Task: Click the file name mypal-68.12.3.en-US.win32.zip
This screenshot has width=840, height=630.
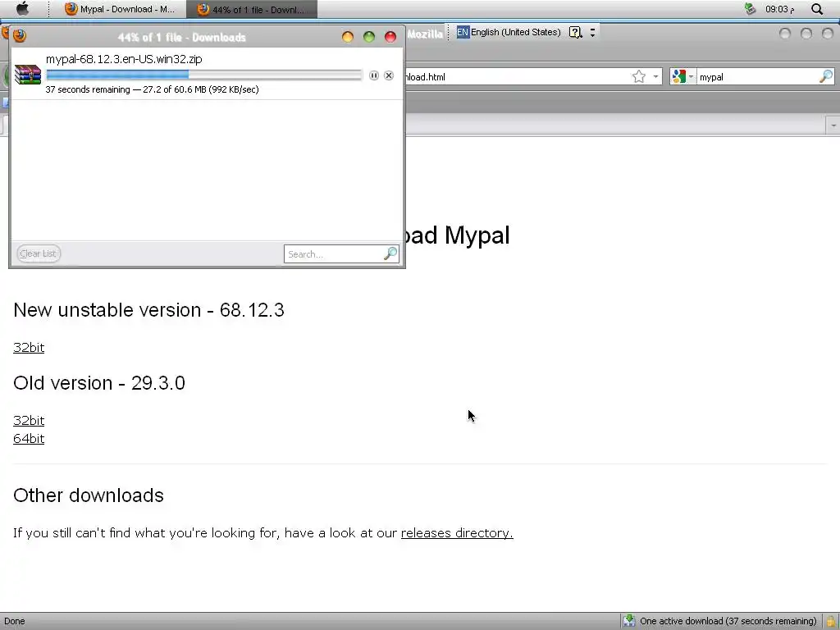Action: point(124,59)
